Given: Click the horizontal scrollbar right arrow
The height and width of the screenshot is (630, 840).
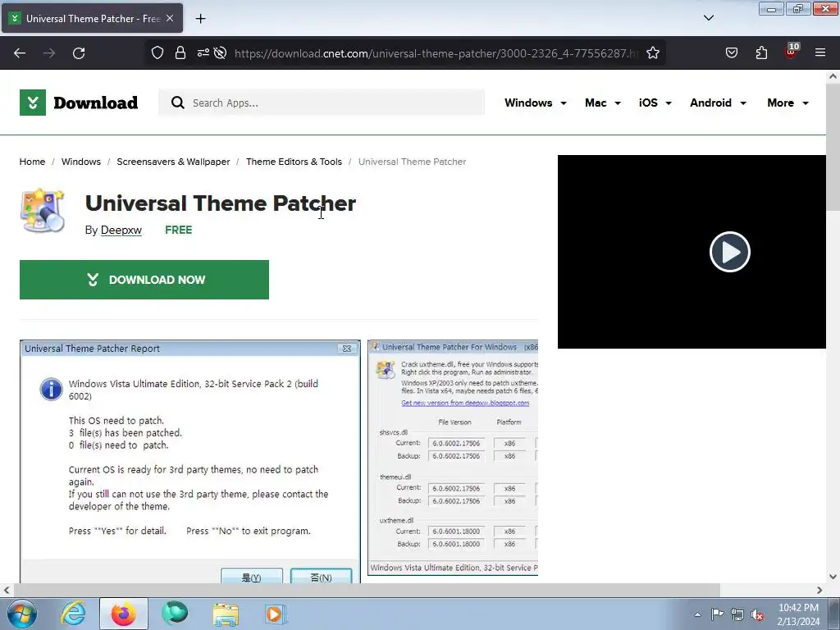Looking at the screenshot, I should point(819,590).
